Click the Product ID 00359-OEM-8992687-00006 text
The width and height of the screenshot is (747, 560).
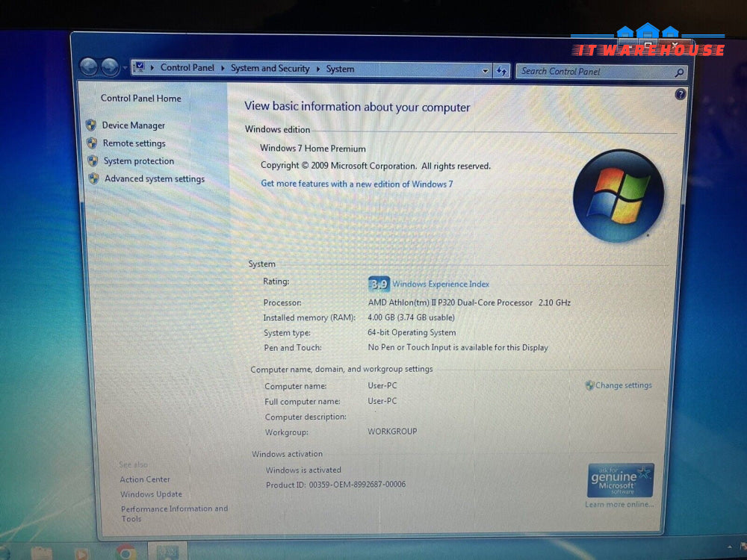coord(336,485)
